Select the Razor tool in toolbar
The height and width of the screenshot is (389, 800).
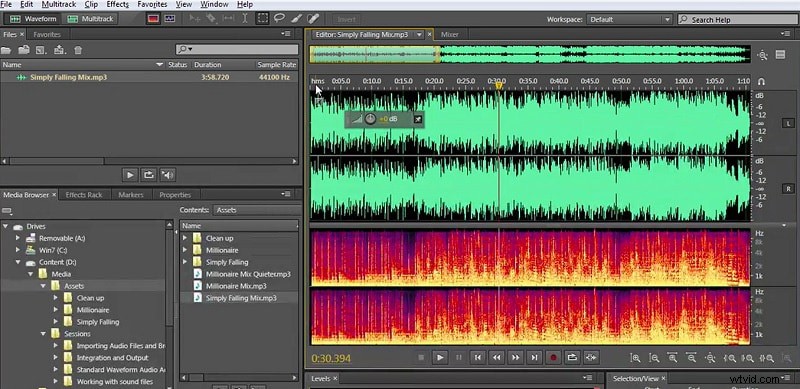pos(211,19)
